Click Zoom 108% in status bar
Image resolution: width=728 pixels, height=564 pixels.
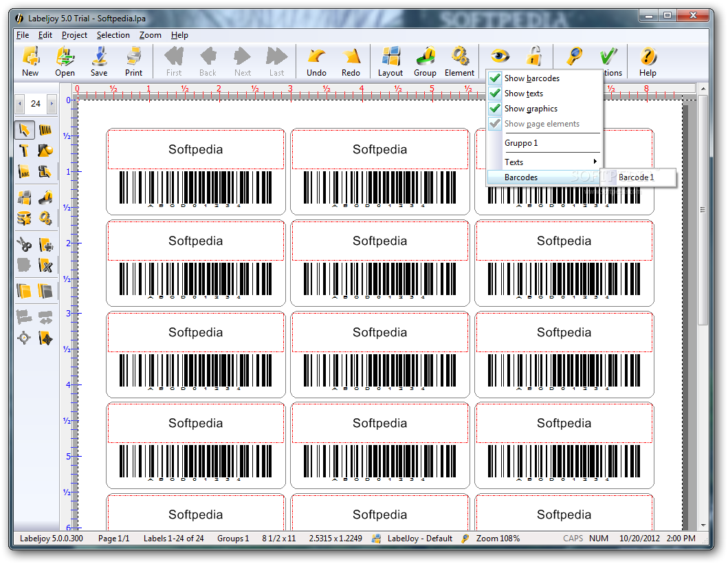click(498, 539)
